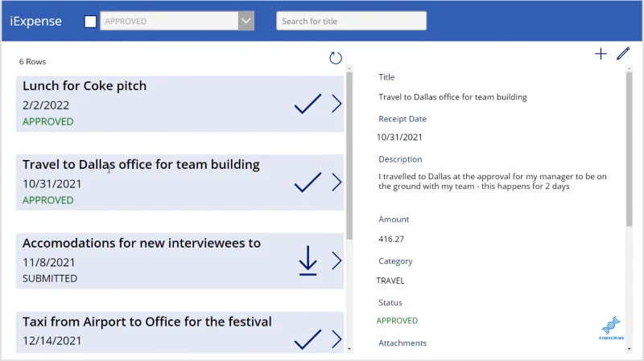This screenshot has width=644, height=361.
Task: Open Accomodations row via right chevron
Action: point(336,260)
